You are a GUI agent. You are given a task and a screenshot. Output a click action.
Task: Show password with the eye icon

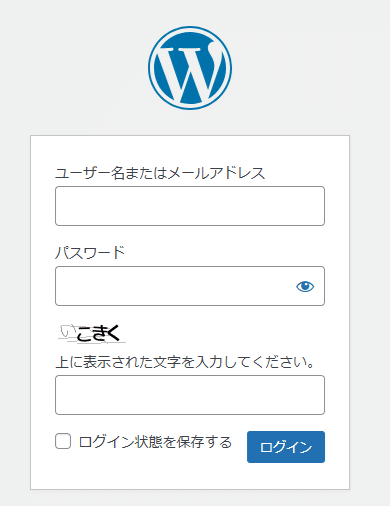[305, 286]
